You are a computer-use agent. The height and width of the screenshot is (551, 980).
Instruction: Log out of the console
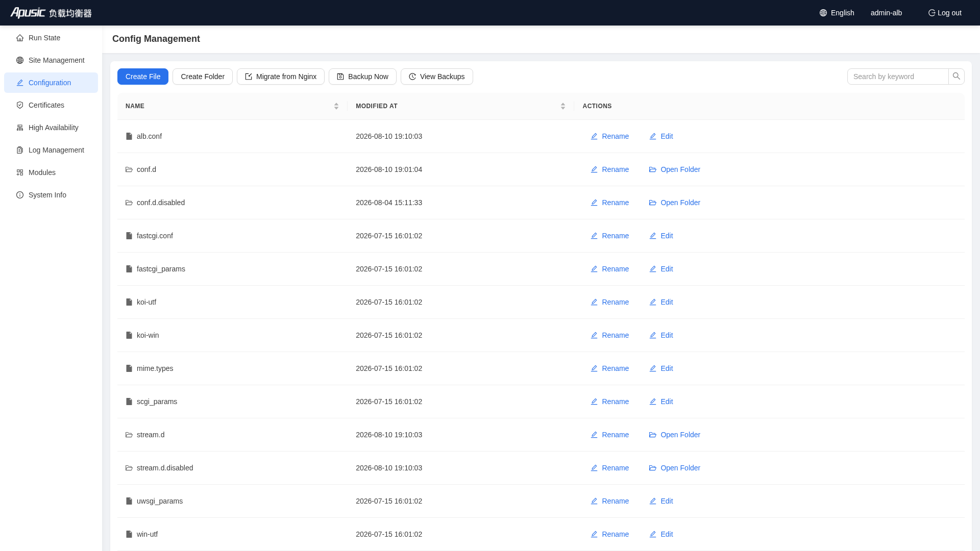pos(945,13)
